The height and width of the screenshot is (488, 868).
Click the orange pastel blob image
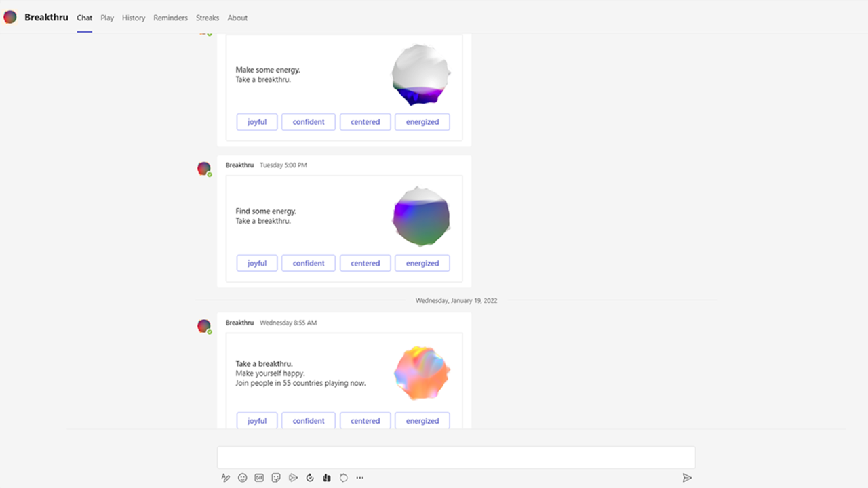422,373
